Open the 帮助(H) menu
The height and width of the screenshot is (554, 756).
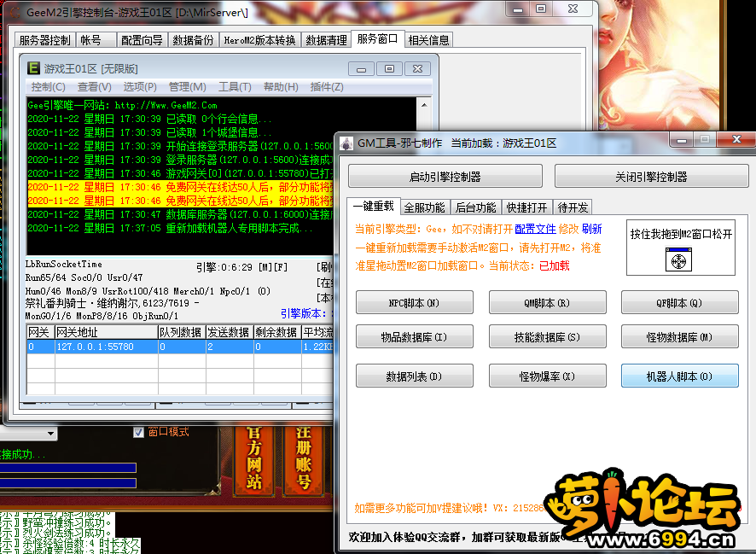(281, 87)
